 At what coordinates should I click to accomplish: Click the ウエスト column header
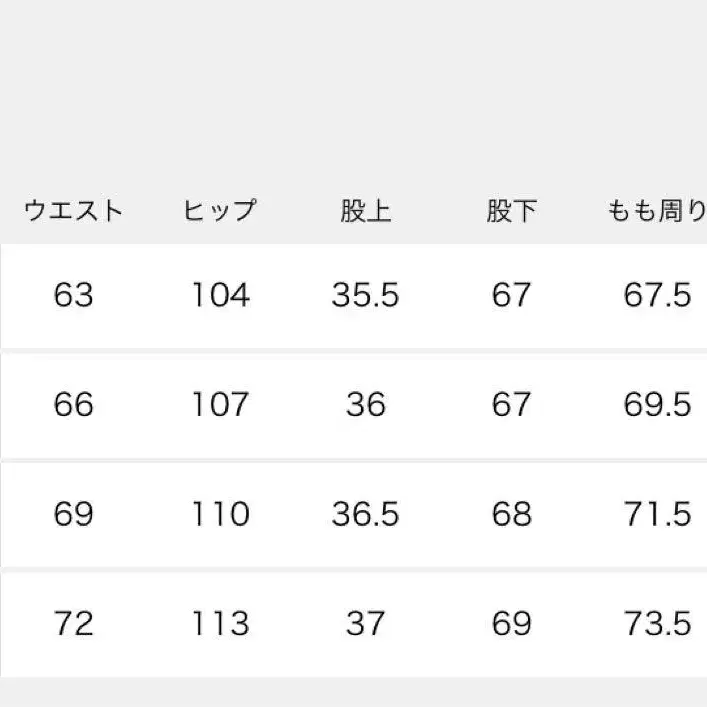coord(73,211)
